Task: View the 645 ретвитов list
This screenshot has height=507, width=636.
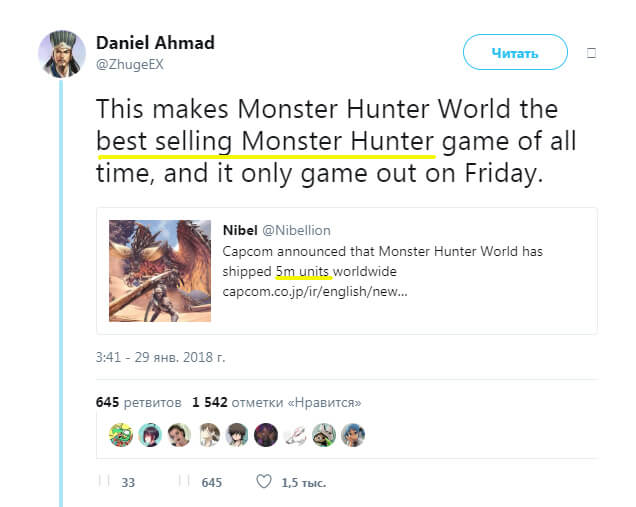Action: 138,402
